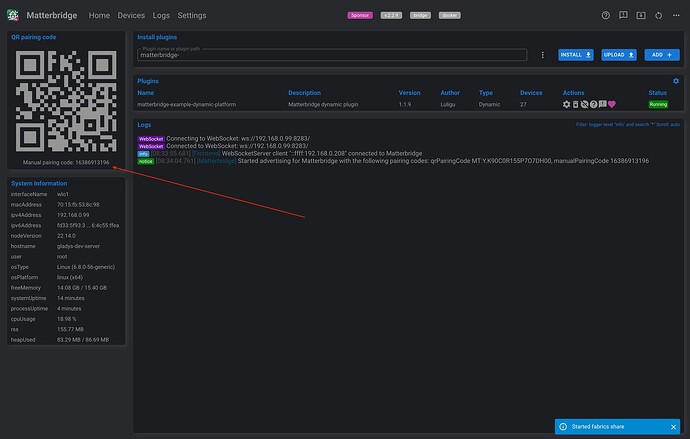Click the nodeVersion value 22.14.0
Viewport: 690px width, 439px height.
coord(66,236)
